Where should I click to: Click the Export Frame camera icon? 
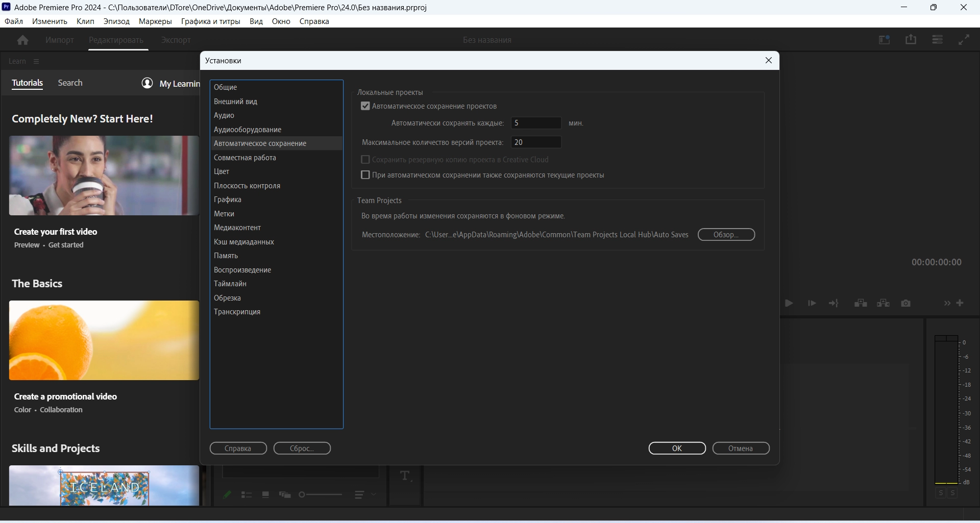tap(906, 303)
